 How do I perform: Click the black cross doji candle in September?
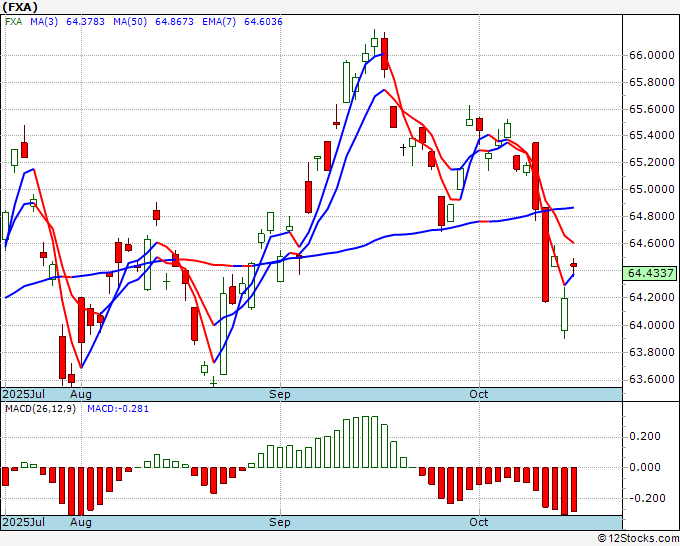tap(403, 150)
